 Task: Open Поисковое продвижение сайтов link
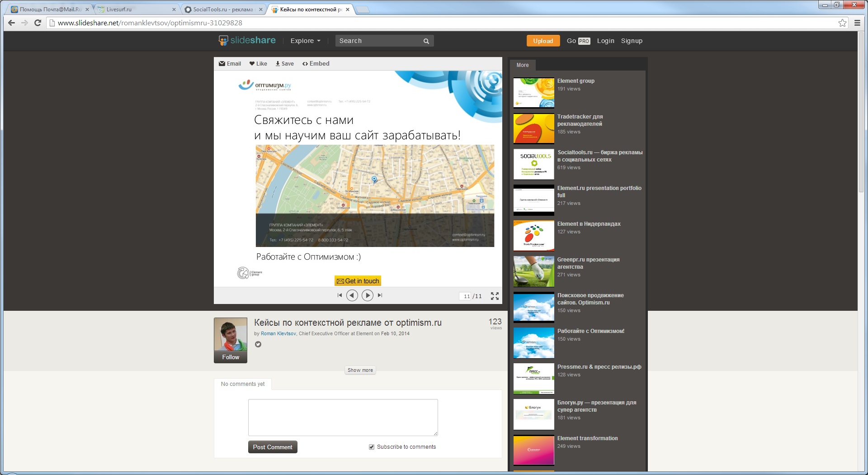(590, 299)
